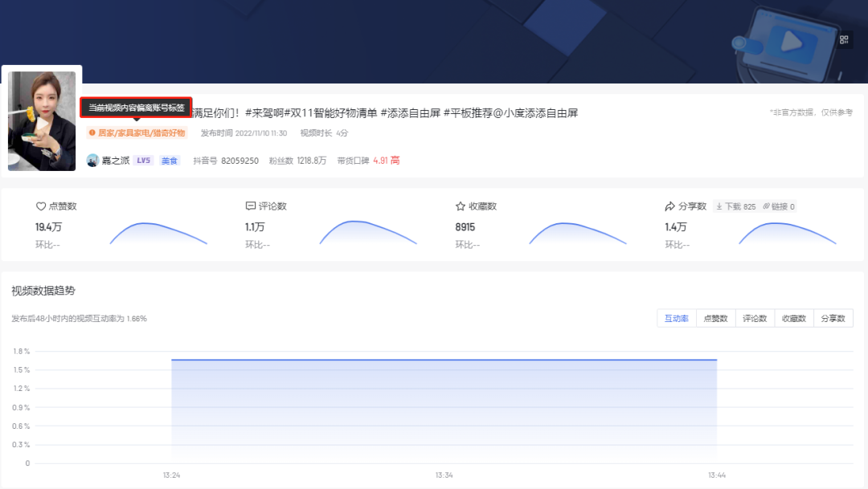Click the star icon next to 收藏数
Screen dimensions: 868x489
point(459,206)
